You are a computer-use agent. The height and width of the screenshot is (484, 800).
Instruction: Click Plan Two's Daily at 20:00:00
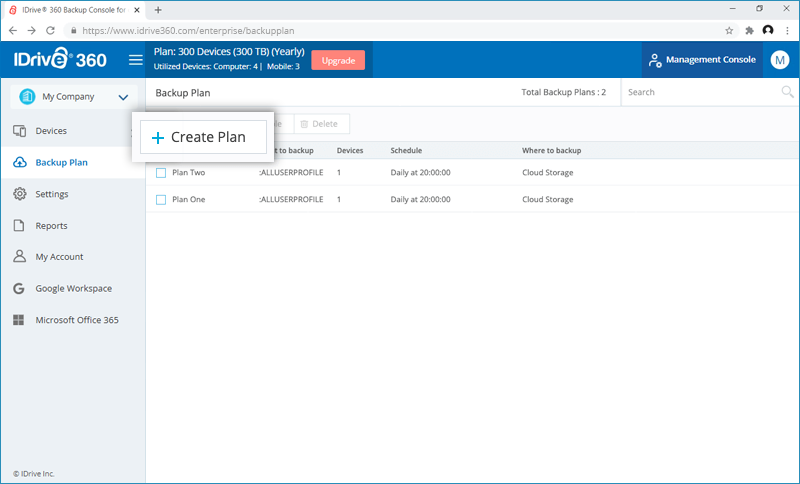click(x=420, y=172)
